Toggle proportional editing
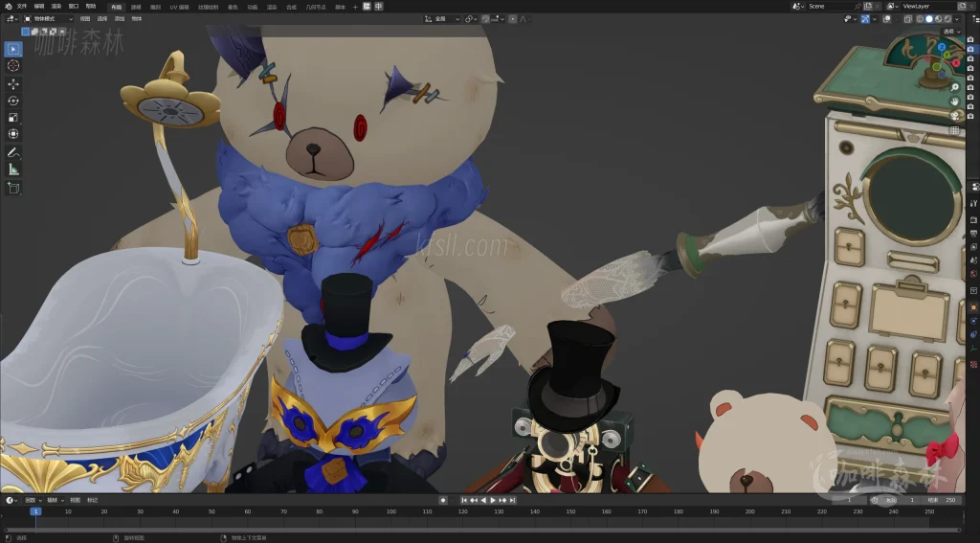 (x=513, y=19)
